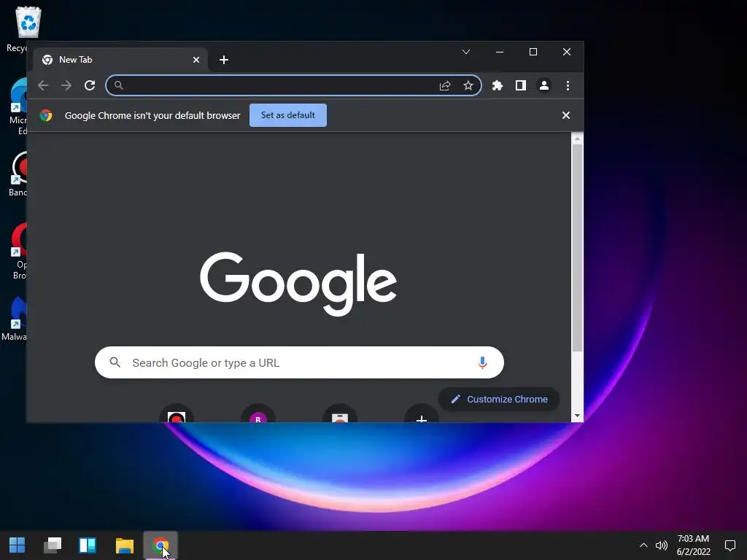
Task: Bookmark this tab with the star icon
Action: tap(468, 85)
